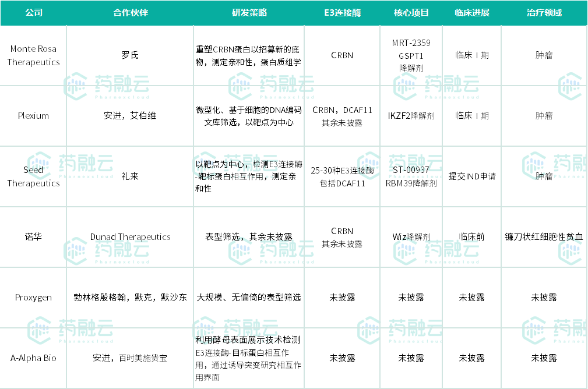Click the 研发策略 column header
588x389 pixels.
pos(249,13)
